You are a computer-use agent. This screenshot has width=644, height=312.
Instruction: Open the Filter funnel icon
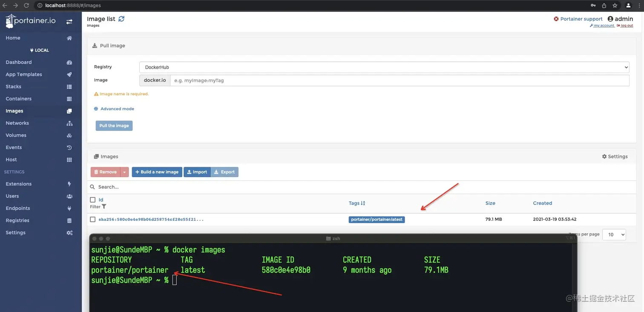click(104, 206)
